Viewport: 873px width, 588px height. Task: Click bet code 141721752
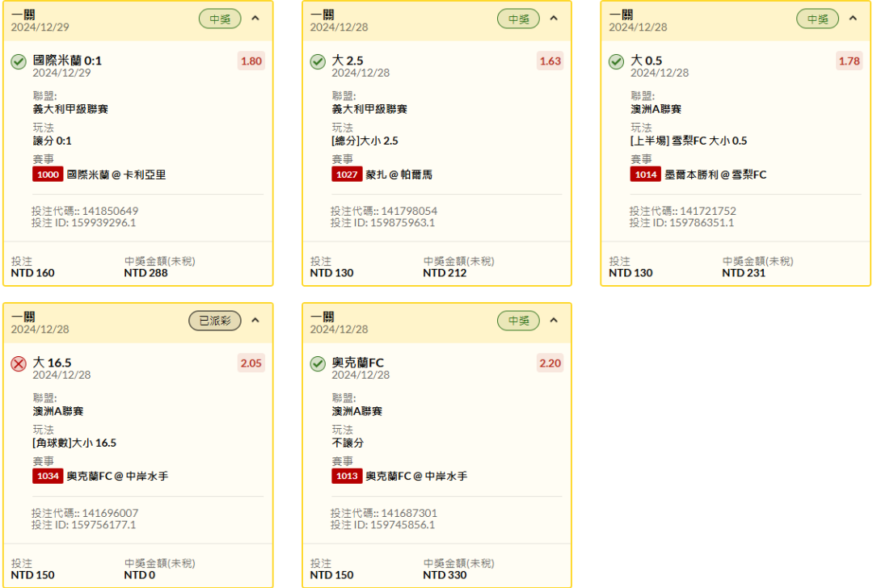pos(707,211)
